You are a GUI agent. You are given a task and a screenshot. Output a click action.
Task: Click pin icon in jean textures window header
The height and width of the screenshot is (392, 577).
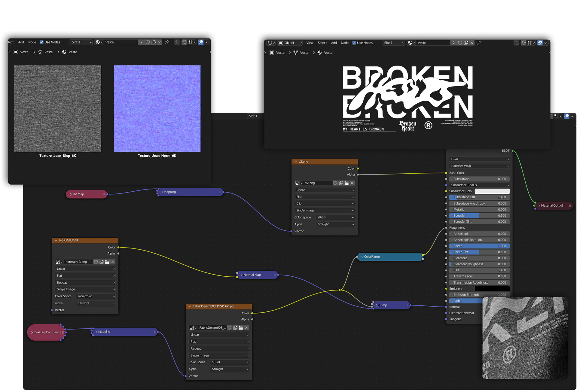167,42
